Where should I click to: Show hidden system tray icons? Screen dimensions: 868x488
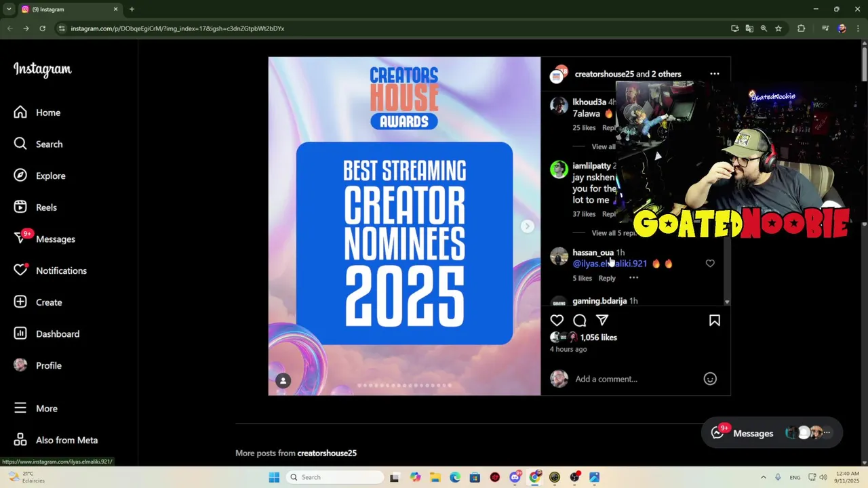point(763,477)
